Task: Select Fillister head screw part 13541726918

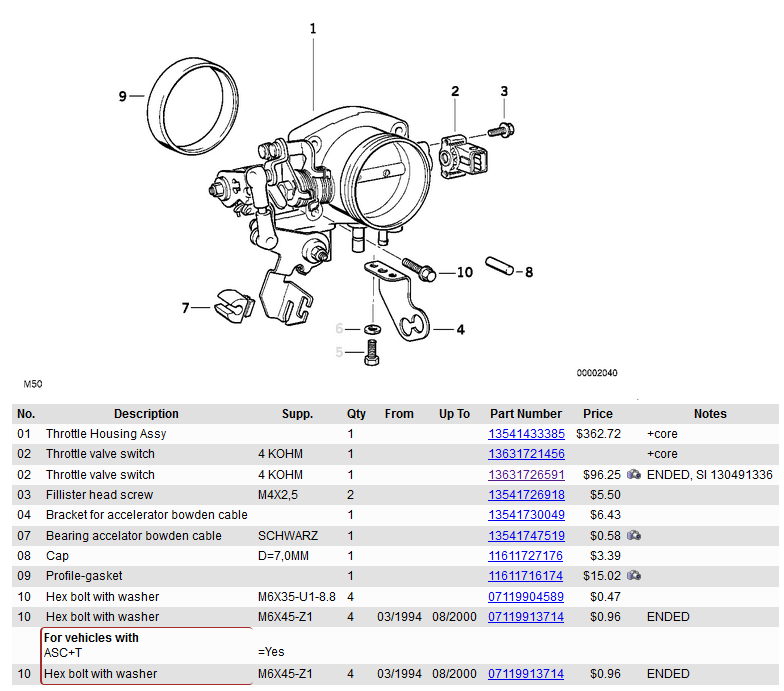Action: pos(526,495)
